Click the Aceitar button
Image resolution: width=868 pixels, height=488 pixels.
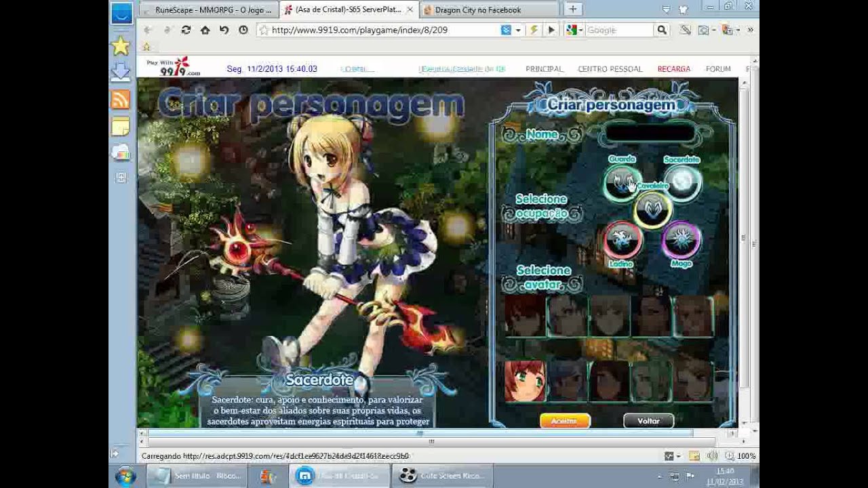click(565, 421)
